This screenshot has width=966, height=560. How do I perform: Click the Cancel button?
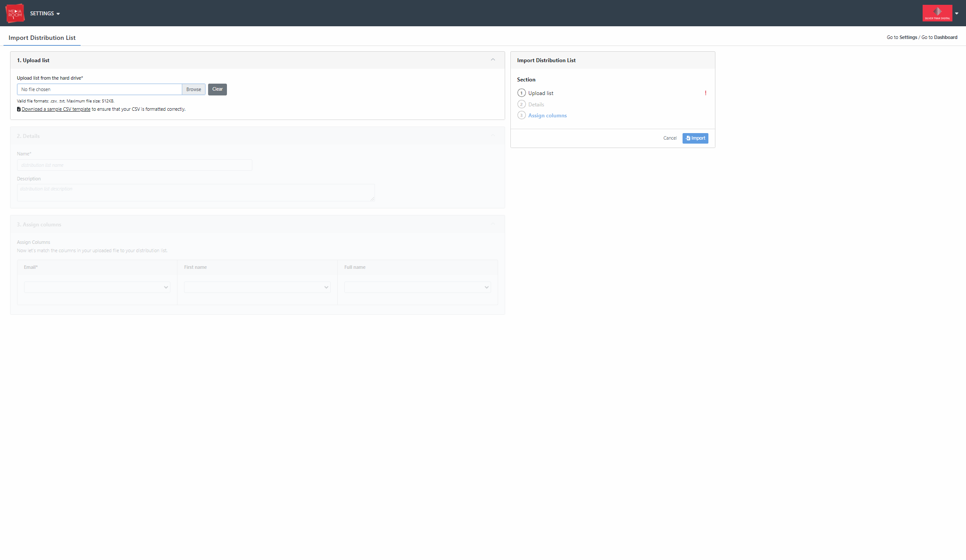point(670,138)
